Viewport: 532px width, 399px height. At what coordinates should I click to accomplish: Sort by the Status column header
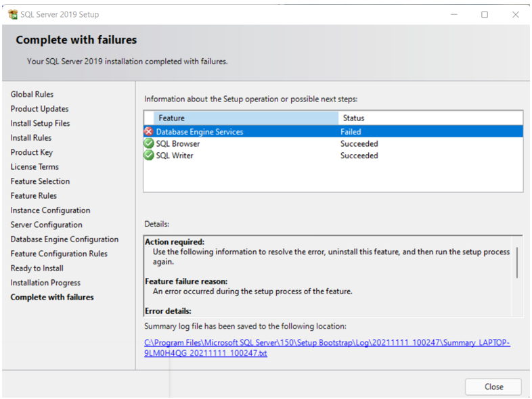[430, 118]
